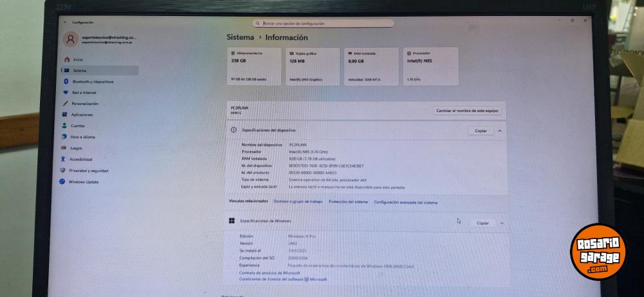This screenshot has height=297, width=644.
Task: Open Configuración avanzada del sistema link
Action: point(405,202)
